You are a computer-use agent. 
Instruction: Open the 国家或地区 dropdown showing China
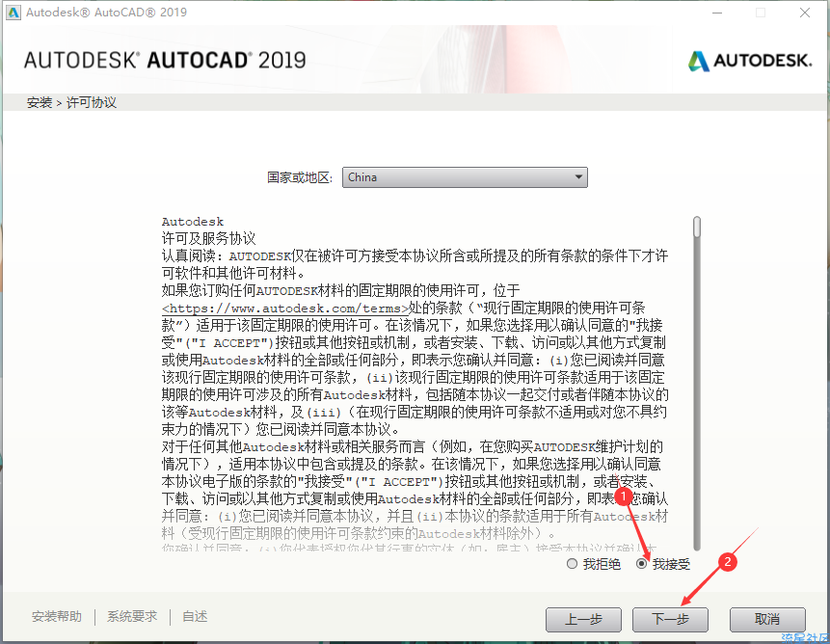click(465, 177)
